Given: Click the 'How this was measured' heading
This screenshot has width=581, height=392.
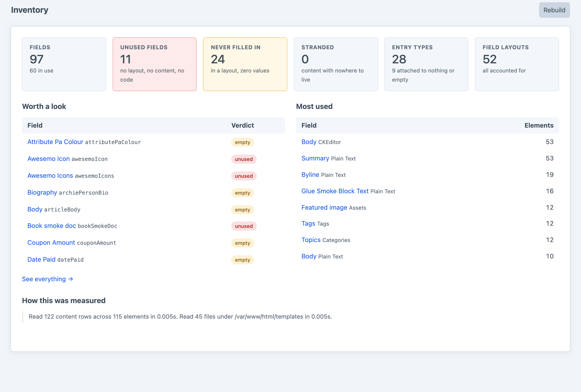Looking at the screenshot, I should (x=64, y=301).
